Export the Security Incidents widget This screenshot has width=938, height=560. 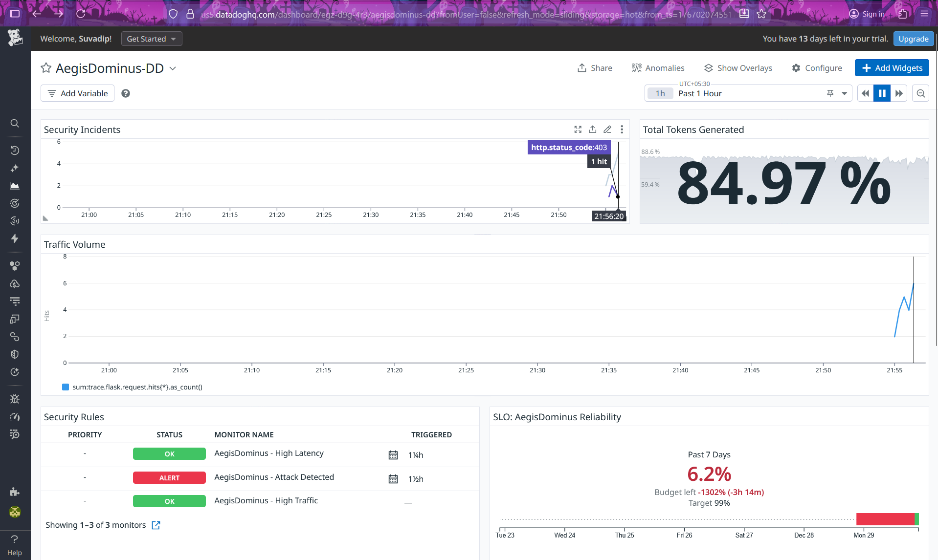[592, 129]
